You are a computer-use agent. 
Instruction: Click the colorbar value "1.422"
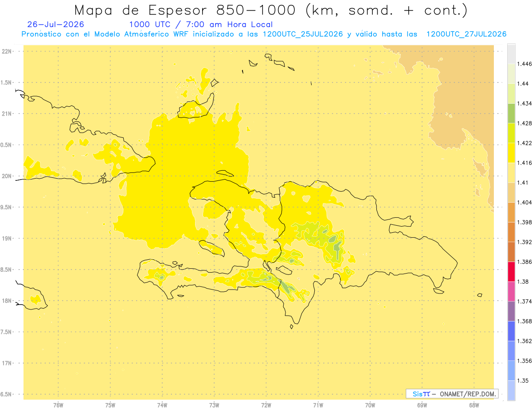(x=525, y=143)
